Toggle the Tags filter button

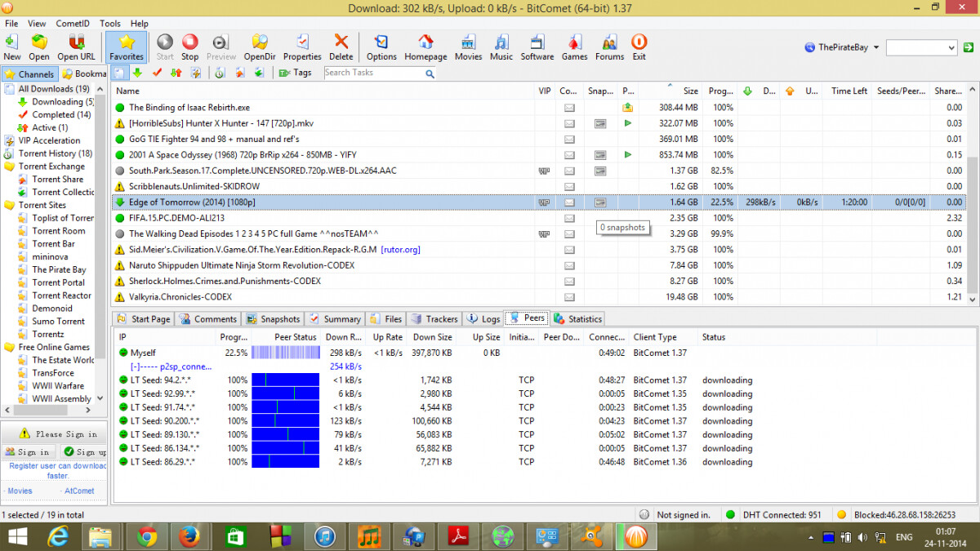295,73
